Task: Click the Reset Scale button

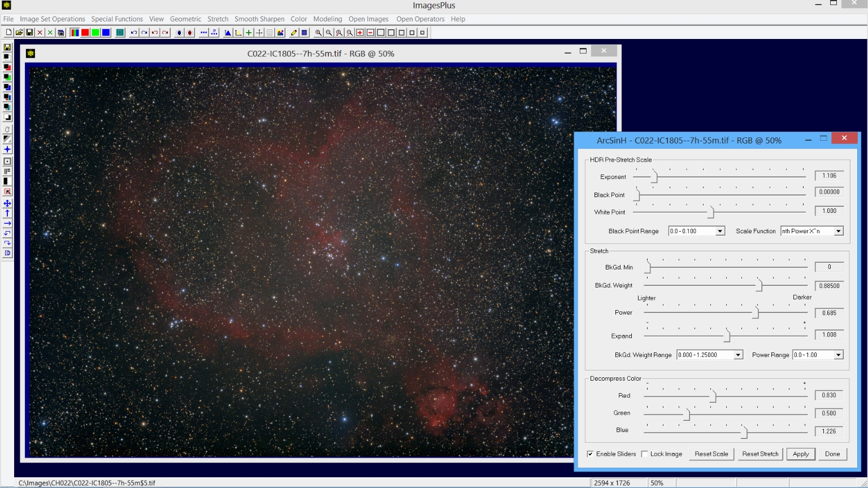Action: click(x=711, y=454)
